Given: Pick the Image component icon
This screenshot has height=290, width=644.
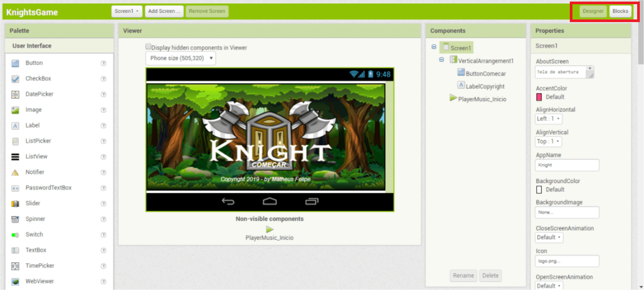Looking at the screenshot, I should tap(15, 110).
